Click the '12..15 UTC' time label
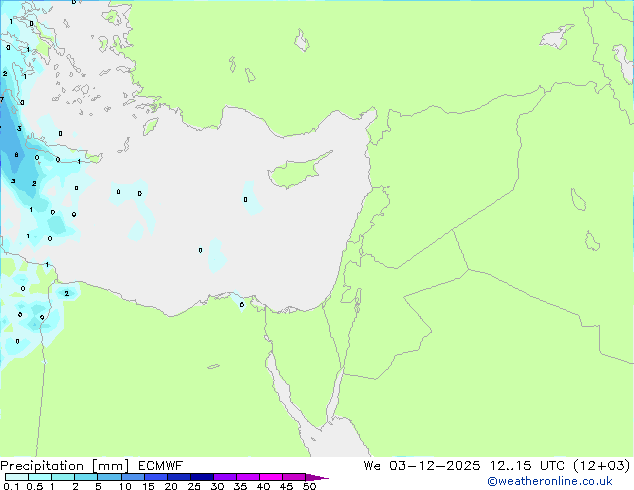 (x=527, y=466)
